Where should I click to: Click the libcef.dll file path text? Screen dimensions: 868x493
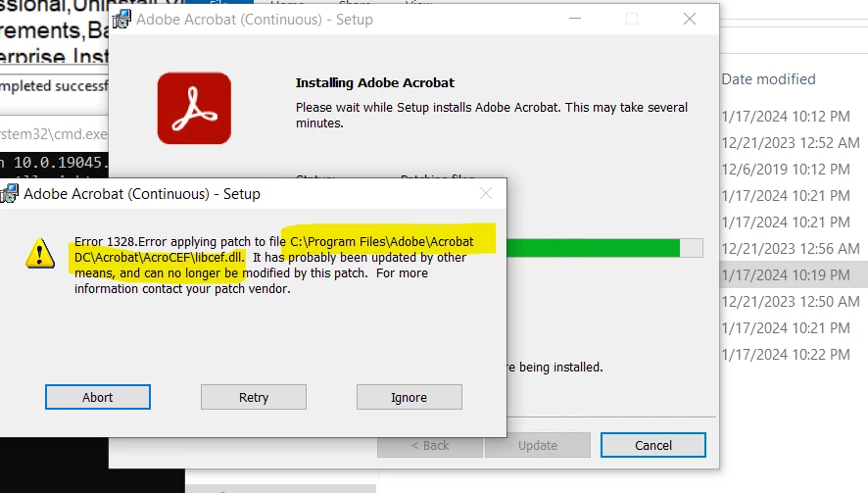coord(274,249)
